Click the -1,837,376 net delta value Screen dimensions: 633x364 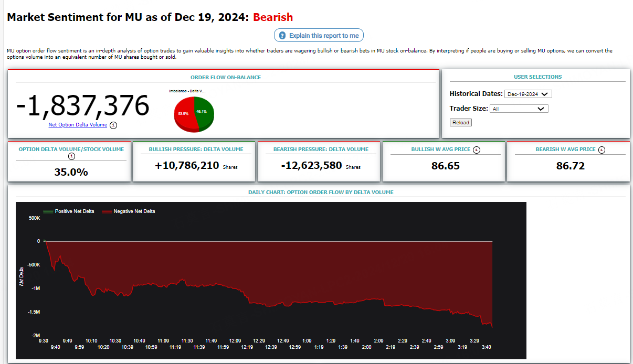pyautogui.click(x=83, y=105)
